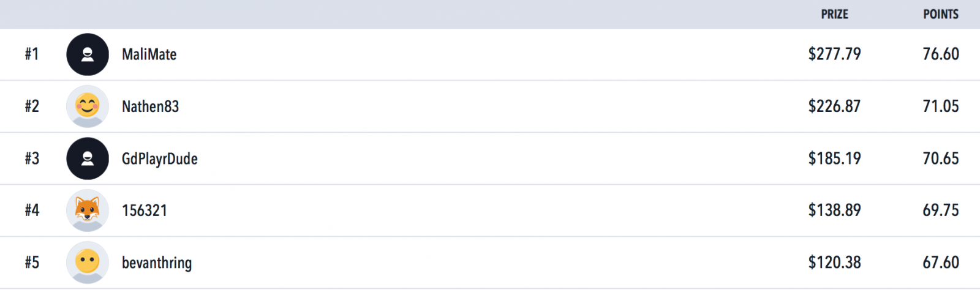The image size is (980, 290).
Task: Select the #3 rank label
Action: [x=32, y=158]
